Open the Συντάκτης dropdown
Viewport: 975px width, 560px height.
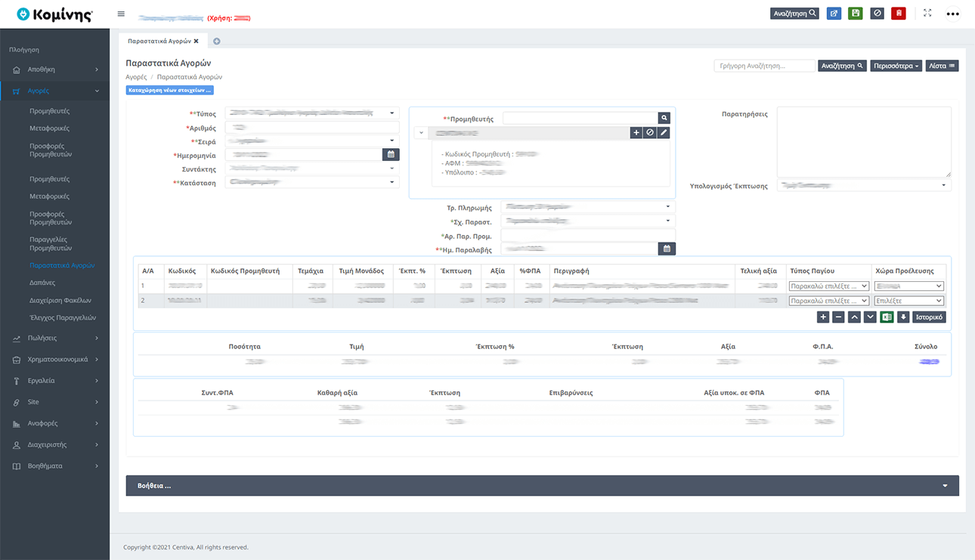coord(312,169)
